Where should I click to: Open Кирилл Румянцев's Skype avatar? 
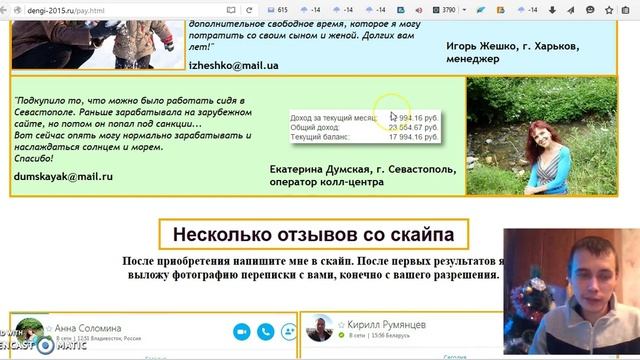tap(320, 328)
